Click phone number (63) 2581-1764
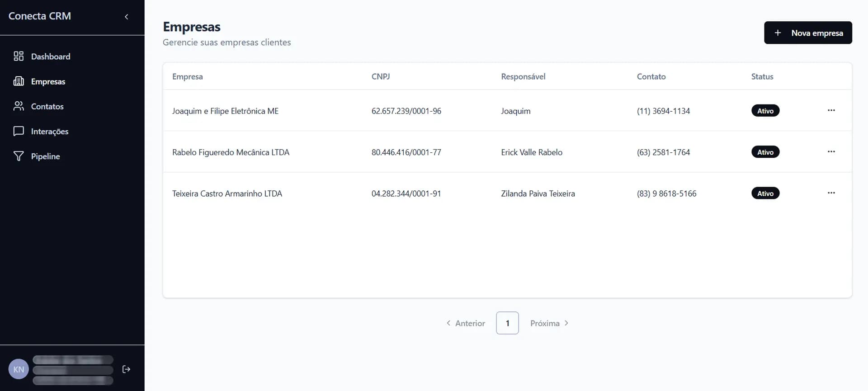The height and width of the screenshot is (391, 868). (663, 152)
